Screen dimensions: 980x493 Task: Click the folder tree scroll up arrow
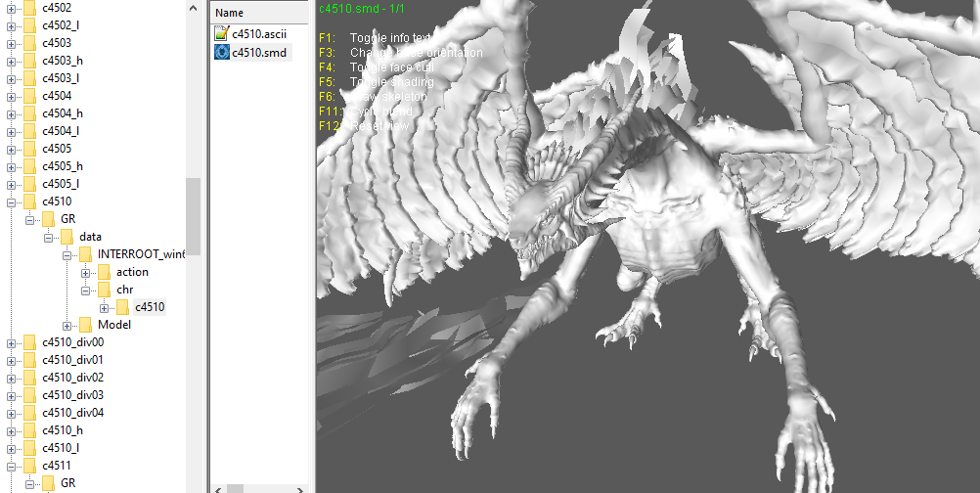[193, 8]
